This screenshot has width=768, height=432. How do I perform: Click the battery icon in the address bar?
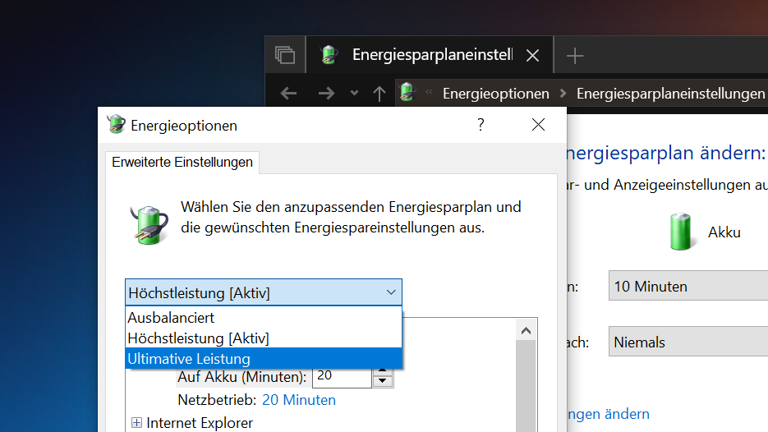407,93
